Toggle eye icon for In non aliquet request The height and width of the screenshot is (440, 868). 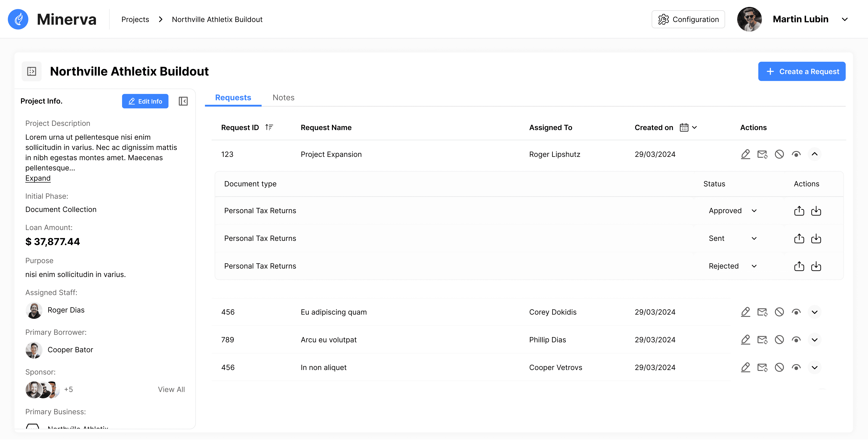click(x=796, y=367)
